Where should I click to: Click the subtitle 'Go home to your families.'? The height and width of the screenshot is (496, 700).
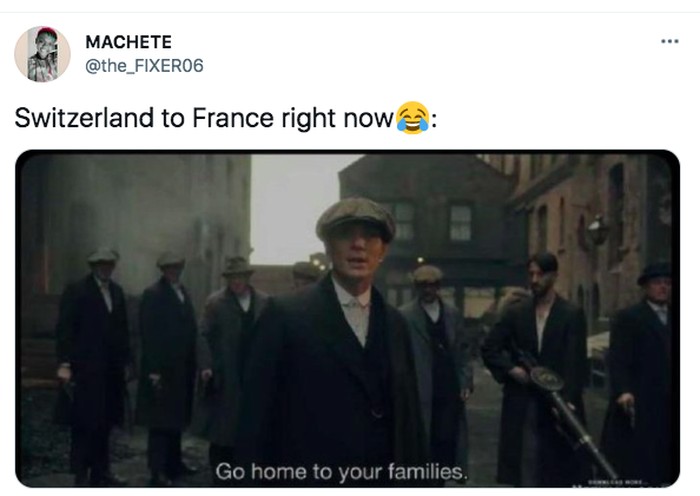[342, 472]
